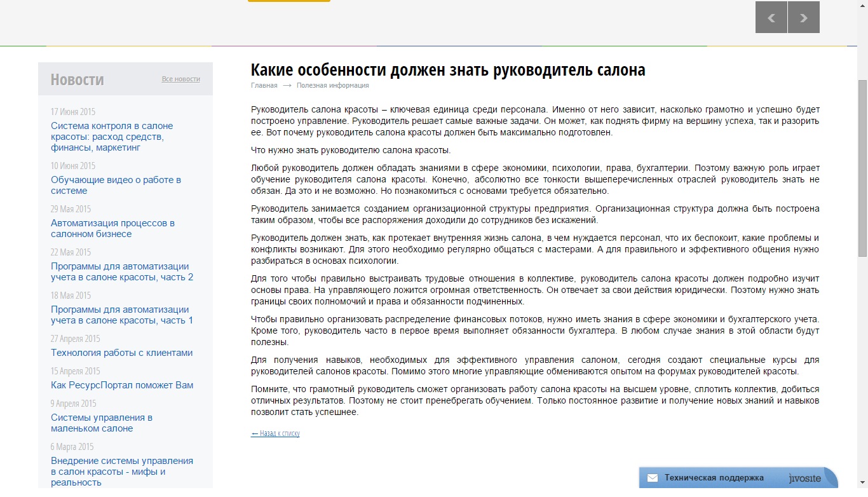Open Автоматизация процессов в салонном бизнесе
Viewport: 868px width, 497px height.
click(x=112, y=228)
